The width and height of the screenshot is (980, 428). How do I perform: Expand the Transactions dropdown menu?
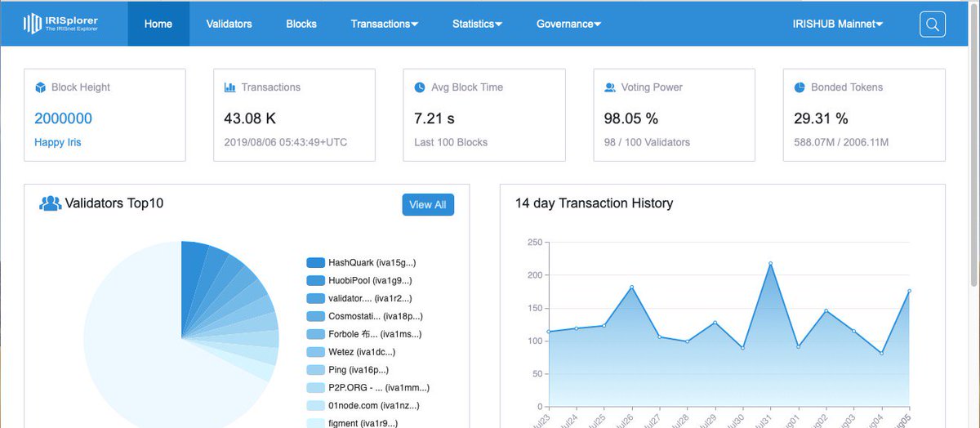coord(385,24)
